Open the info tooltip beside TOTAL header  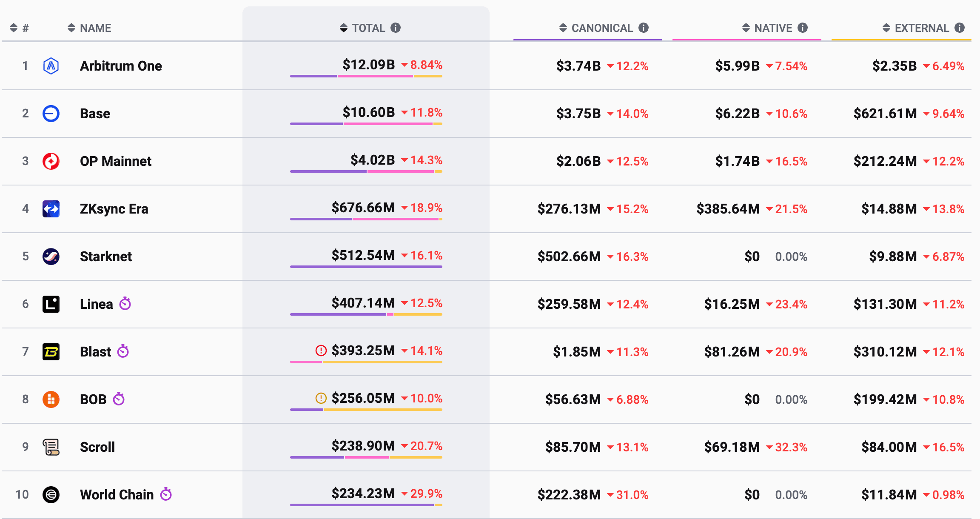tap(396, 28)
